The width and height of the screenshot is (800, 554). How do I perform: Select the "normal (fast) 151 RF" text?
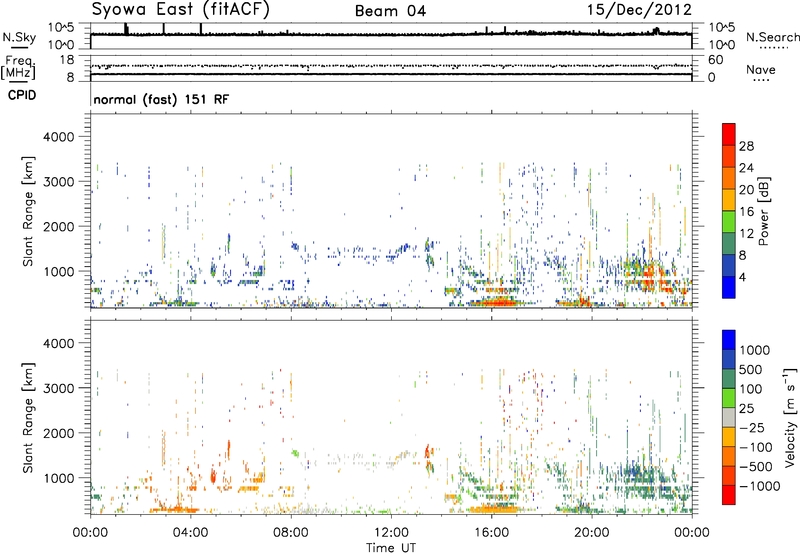[x=161, y=99]
